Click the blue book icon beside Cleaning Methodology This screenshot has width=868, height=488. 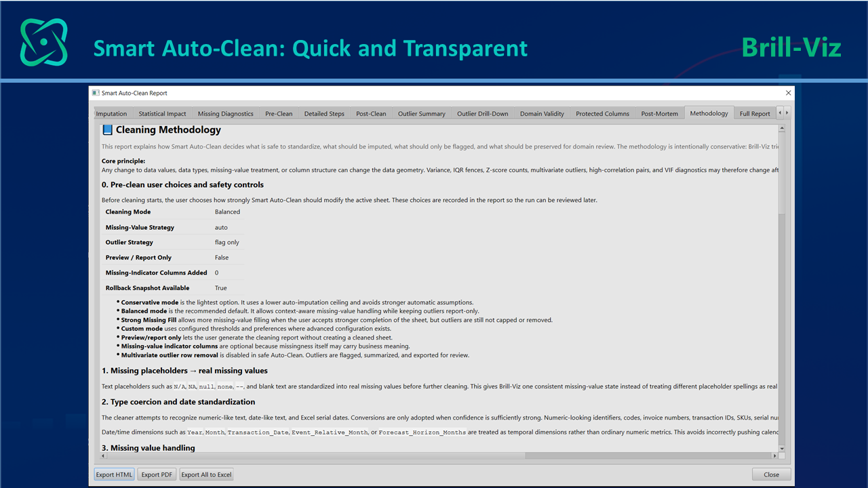pyautogui.click(x=107, y=129)
